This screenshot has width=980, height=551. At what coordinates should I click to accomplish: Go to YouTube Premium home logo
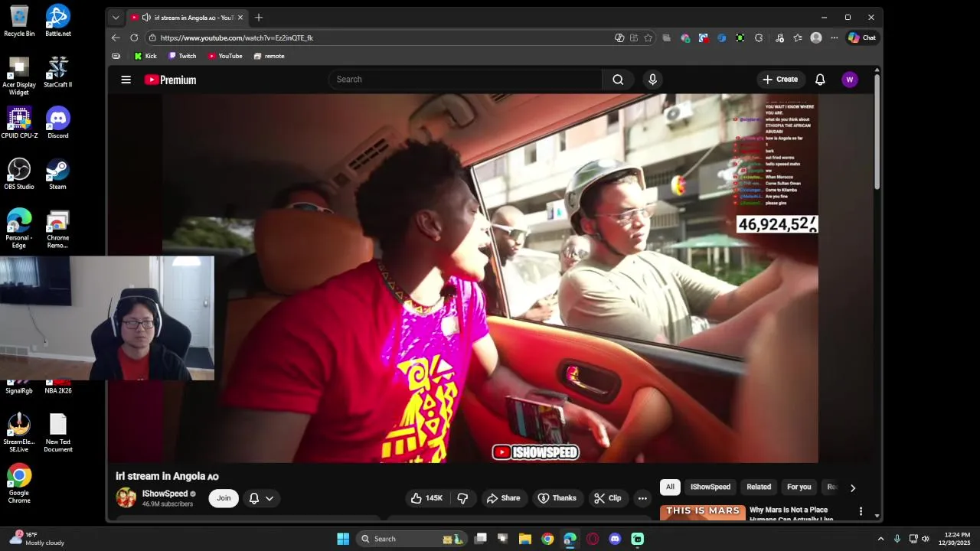point(170,80)
